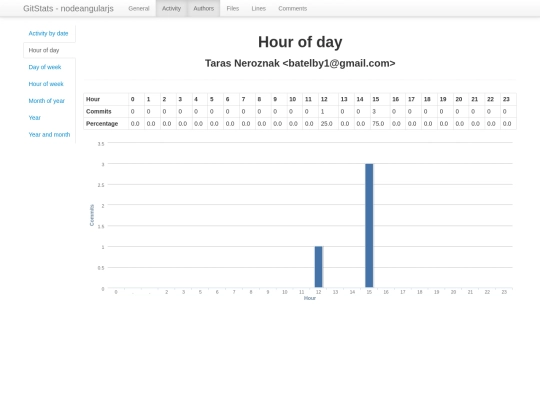Click the 25.0 percentage cell
The height and width of the screenshot is (405, 540).
[328, 124]
